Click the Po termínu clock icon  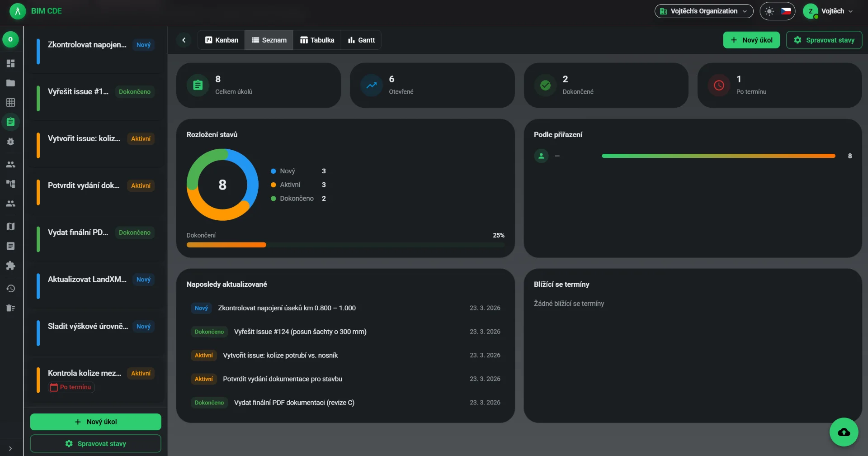click(719, 85)
